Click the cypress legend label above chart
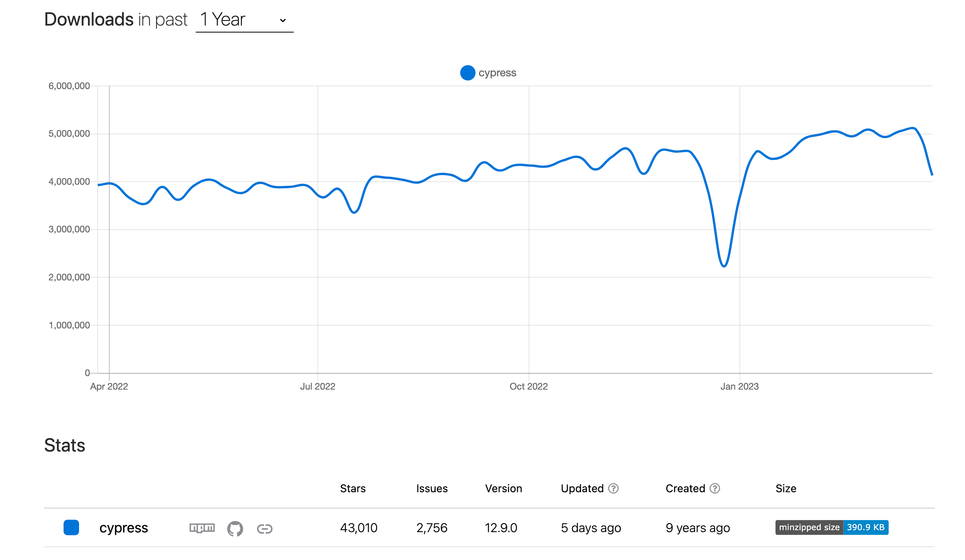This screenshot has width=965, height=560. click(497, 73)
